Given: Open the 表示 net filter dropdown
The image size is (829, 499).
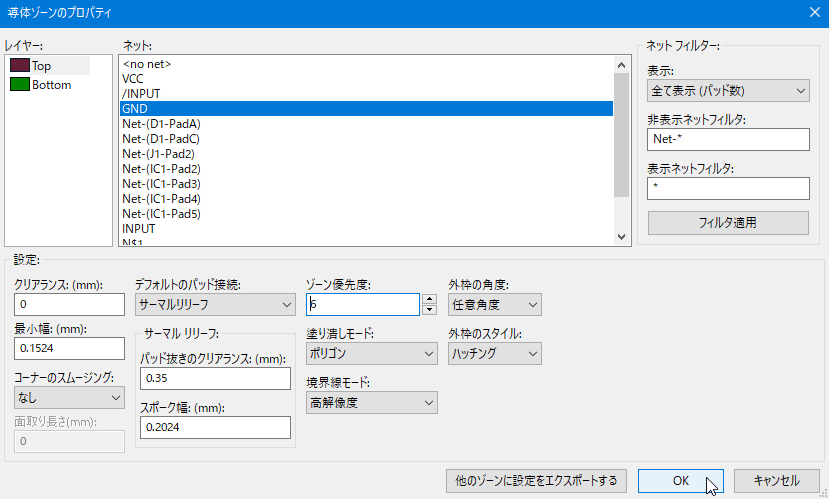Looking at the screenshot, I should [728, 91].
